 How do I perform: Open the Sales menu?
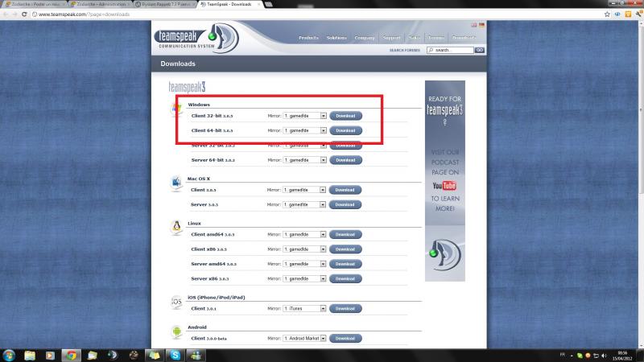[414, 38]
